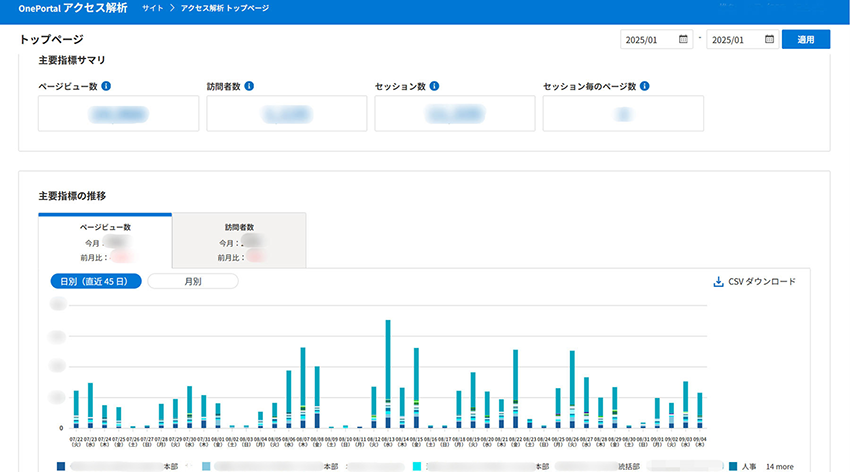The height and width of the screenshot is (472, 850).
Task: Click the dark blue legend swatch
Action: click(62, 466)
